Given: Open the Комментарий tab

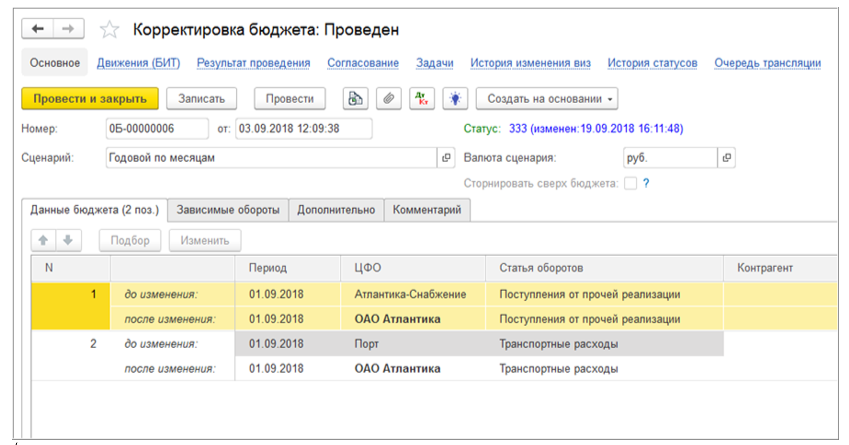Looking at the screenshot, I should (x=427, y=210).
